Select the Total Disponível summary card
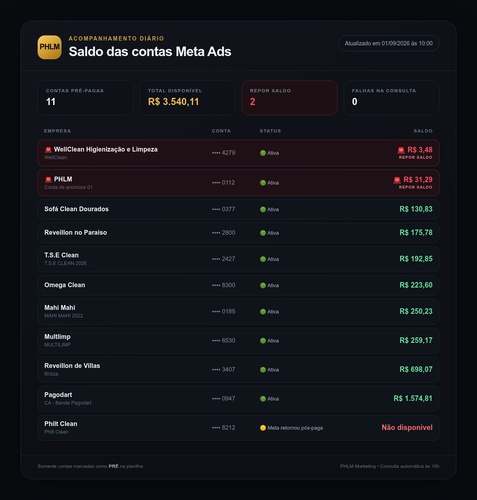Viewport: 477px width, 500px height. (x=187, y=98)
